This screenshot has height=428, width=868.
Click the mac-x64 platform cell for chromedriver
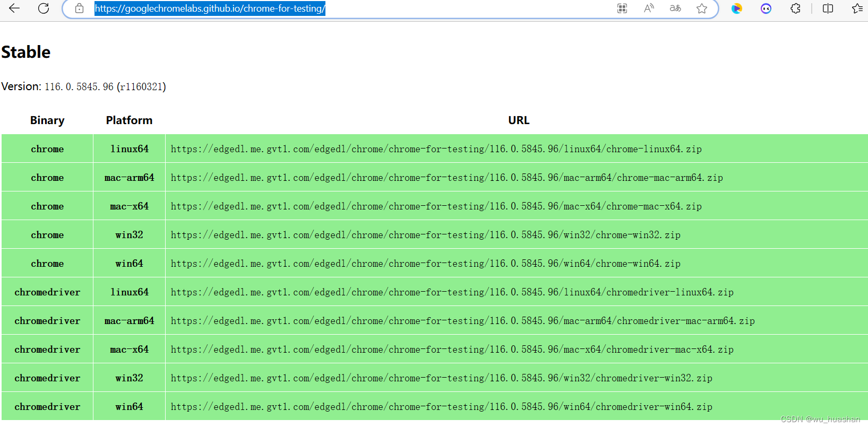(x=130, y=350)
